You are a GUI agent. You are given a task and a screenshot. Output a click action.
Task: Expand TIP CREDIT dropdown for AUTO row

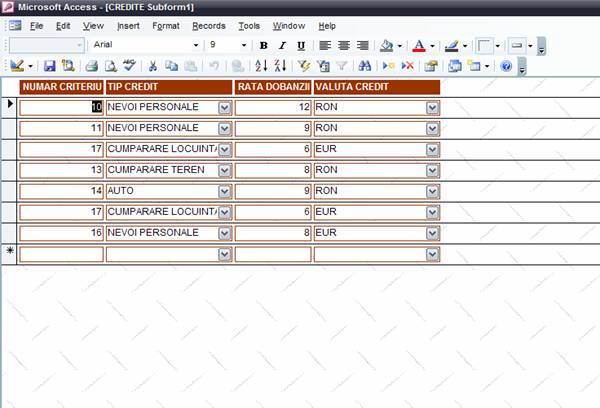tap(224, 190)
